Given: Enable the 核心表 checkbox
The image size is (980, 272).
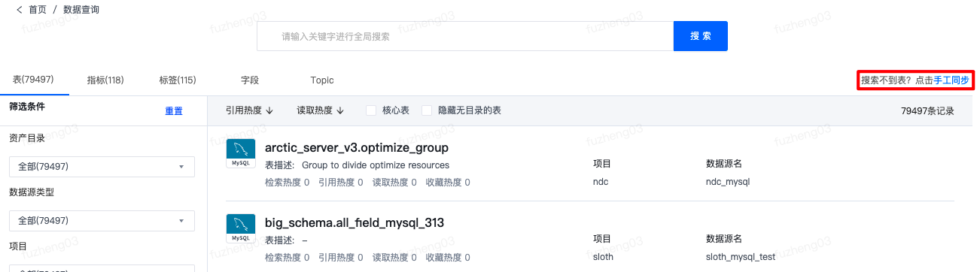Looking at the screenshot, I should pyautogui.click(x=371, y=110).
